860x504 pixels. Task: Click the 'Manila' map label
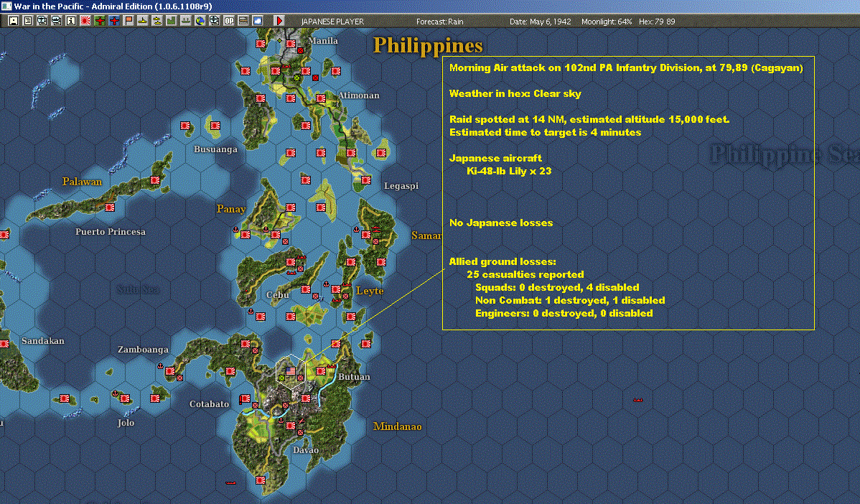coord(323,41)
